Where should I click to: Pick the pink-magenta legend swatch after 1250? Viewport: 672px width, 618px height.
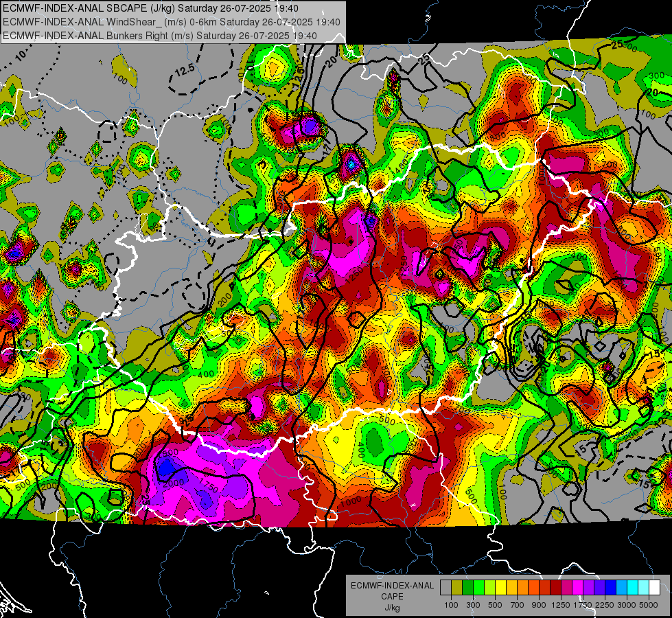coord(567,587)
